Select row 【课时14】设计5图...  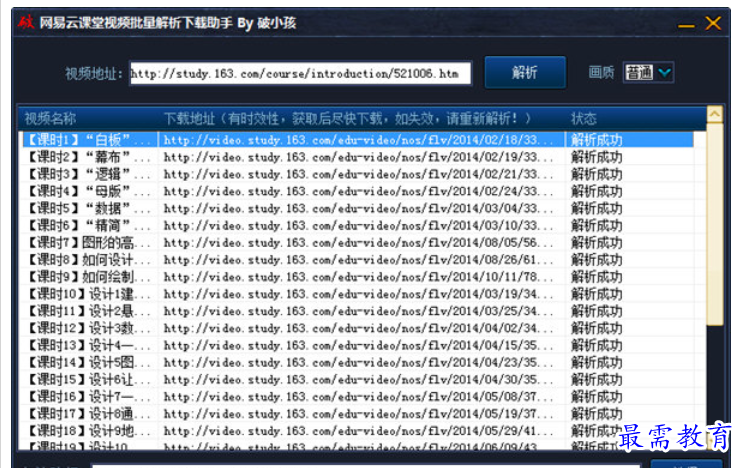click(357, 363)
